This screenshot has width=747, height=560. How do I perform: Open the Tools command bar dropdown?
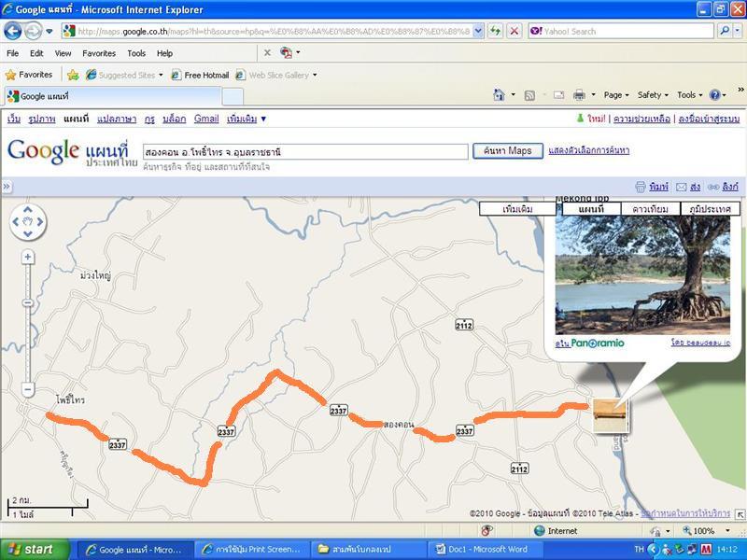click(690, 95)
